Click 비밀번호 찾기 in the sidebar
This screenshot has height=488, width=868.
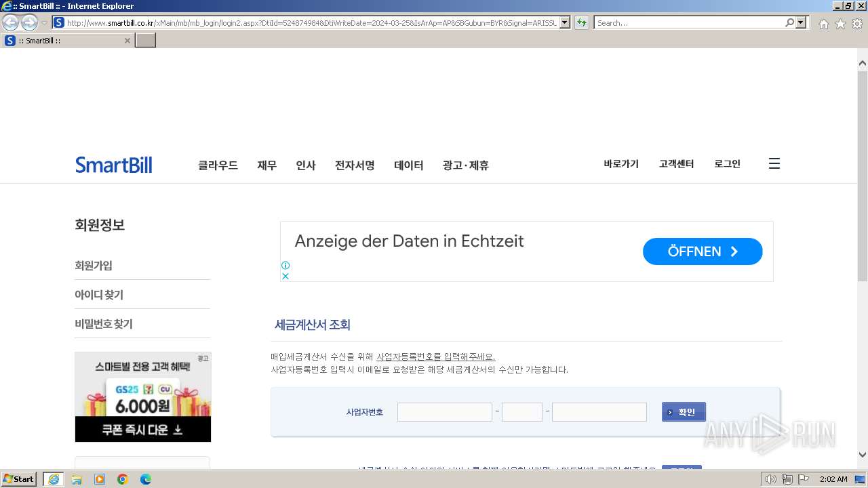(x=104, y=323)
